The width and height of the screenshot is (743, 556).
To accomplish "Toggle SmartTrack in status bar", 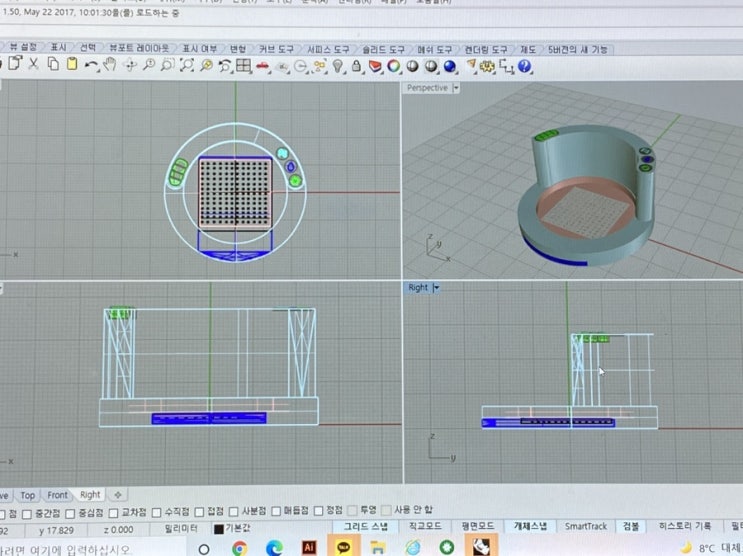I will (x=586, y=526).
